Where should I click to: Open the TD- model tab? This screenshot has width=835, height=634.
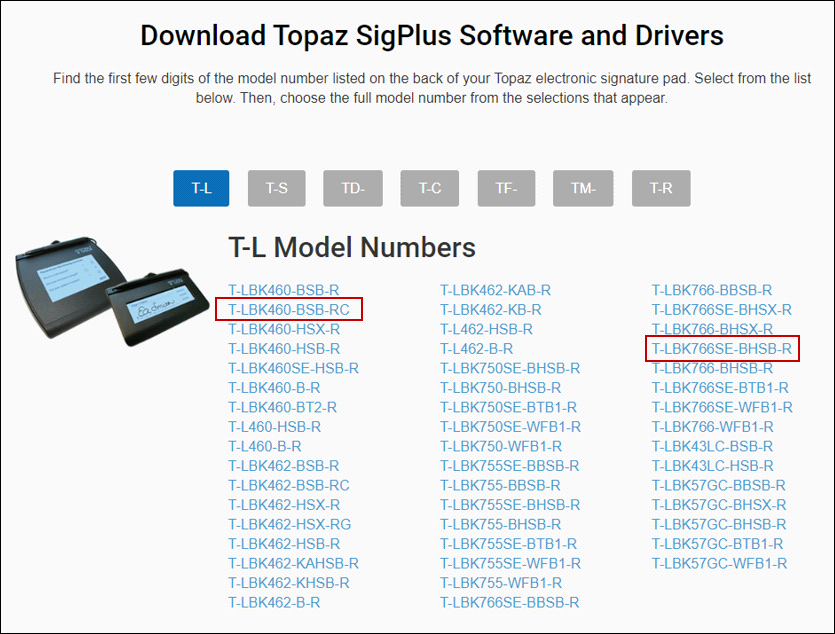[353, 188]
